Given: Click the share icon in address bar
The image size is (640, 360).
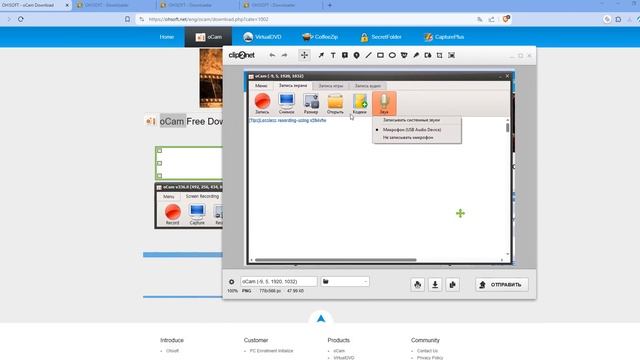Looking at the screenshot, I should click(x=491, y=19).
